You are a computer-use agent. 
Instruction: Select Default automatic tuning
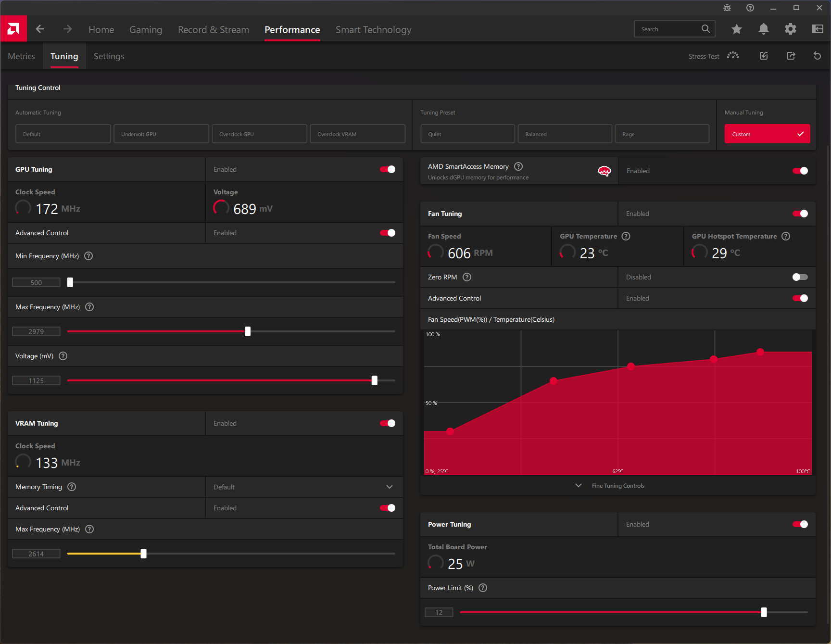pyautogui.click(x=63, y=134)
